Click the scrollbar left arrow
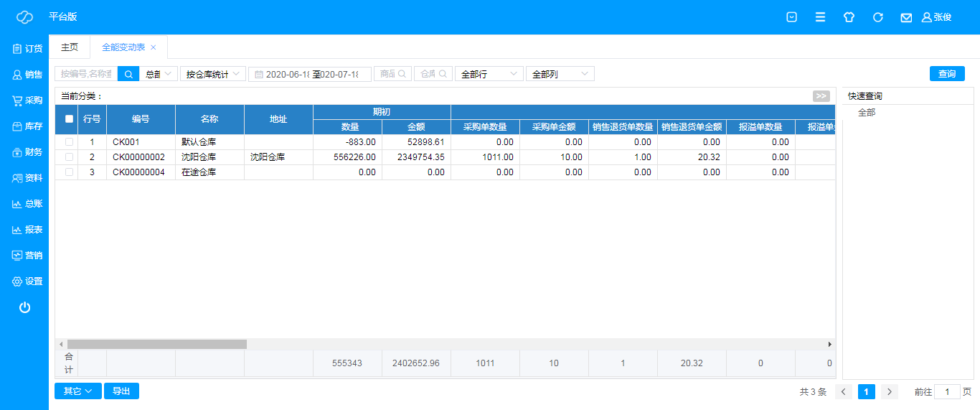 (x=61, y=345)
